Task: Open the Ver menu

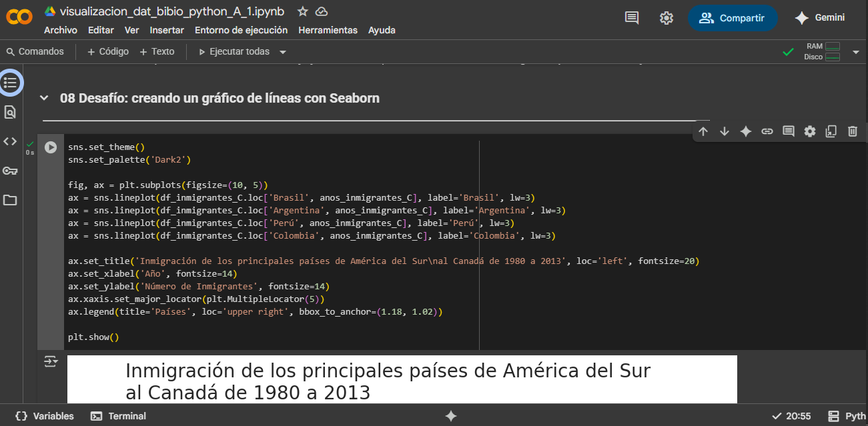Action: [x=132, y=30]
